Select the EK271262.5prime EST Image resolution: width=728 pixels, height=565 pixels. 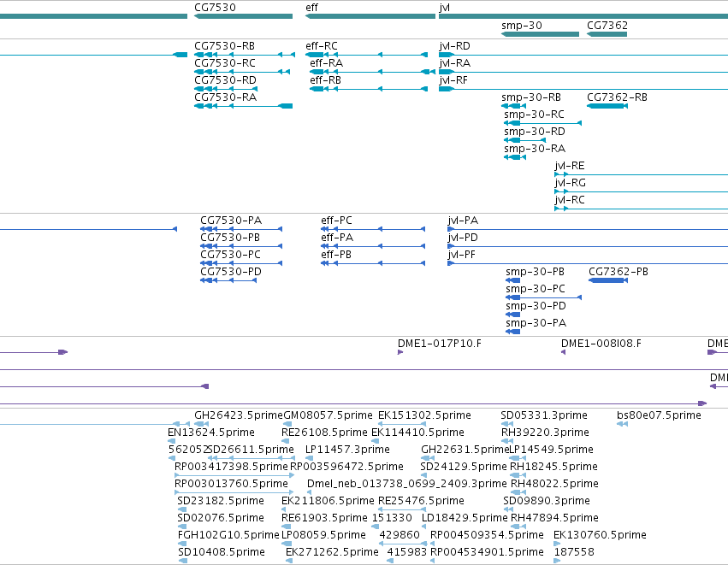coord(289,562)
